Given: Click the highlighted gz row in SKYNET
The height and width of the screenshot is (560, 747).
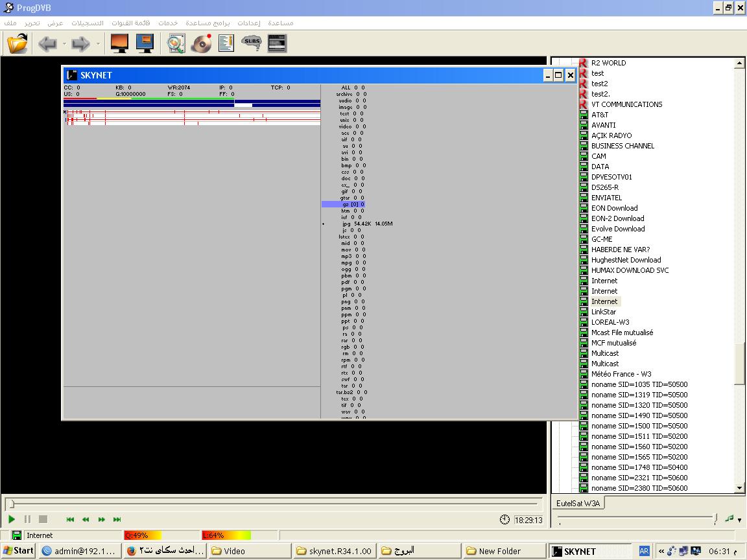Looking at the screenshot, I should (344, 204).
